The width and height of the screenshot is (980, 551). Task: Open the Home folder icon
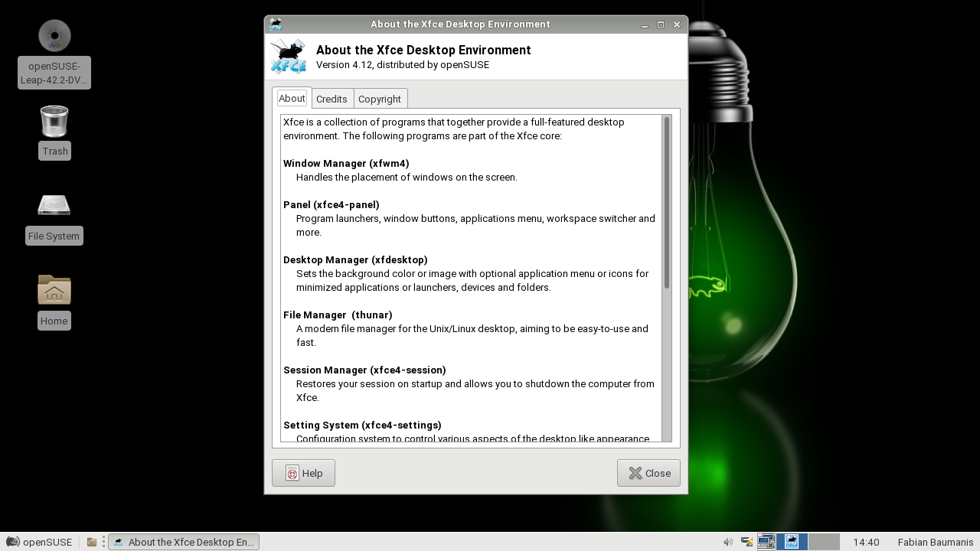coord(54,291)
